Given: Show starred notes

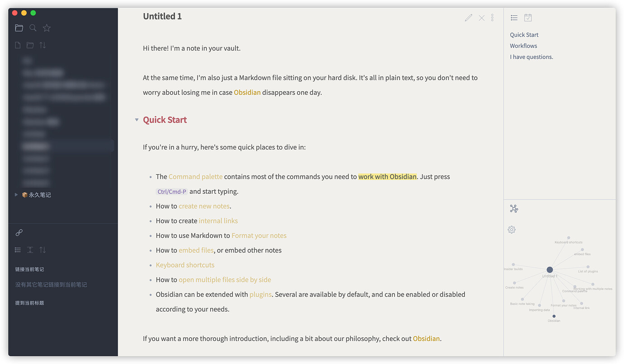Looking at the screenshot, I should (47, 28).
